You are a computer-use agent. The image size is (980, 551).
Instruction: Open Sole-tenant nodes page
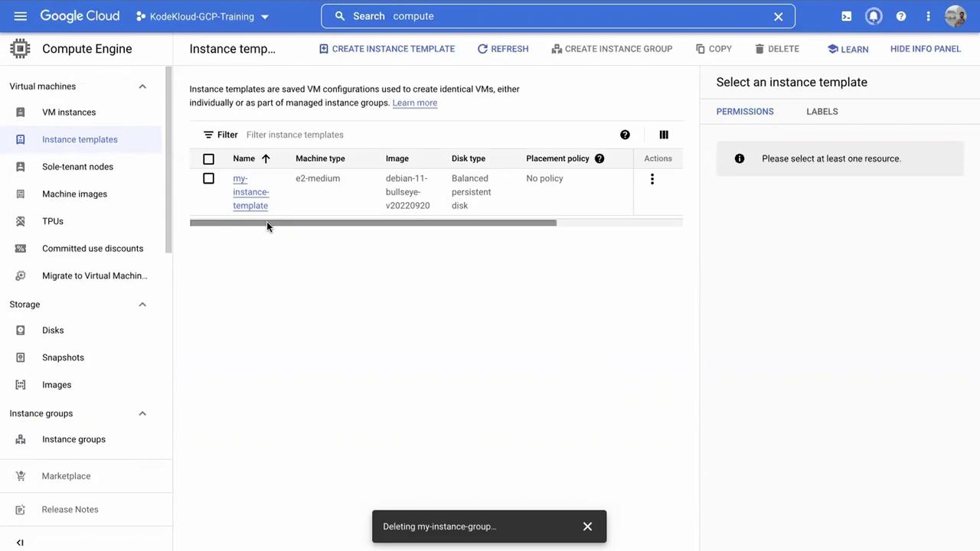(x=77, y=167)
